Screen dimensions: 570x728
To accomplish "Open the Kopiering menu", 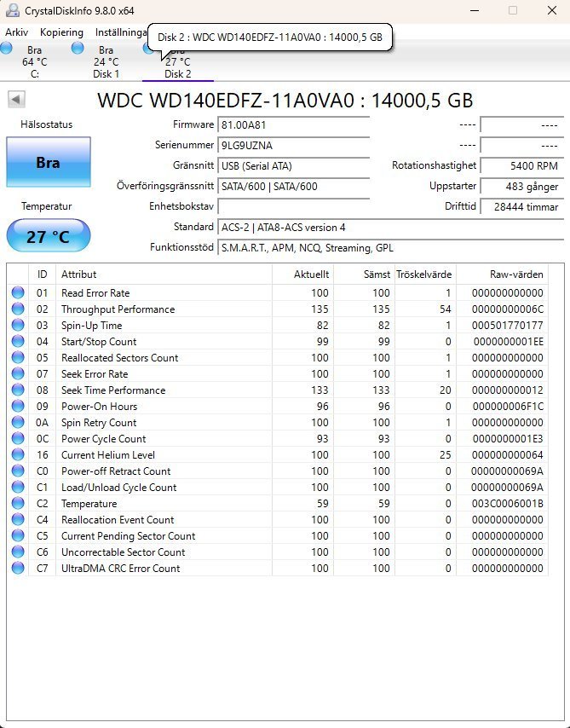I will pos(61,32).
